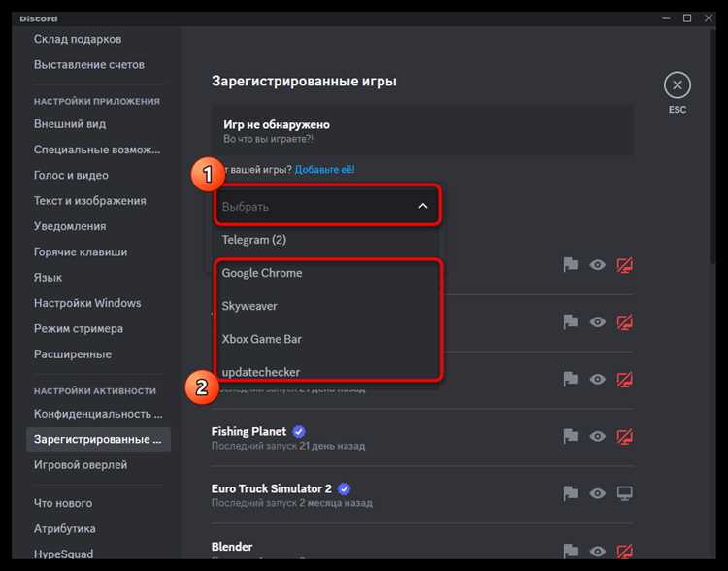Click flag icon level with Google Chrome option
The width and height of the screenshot is (728, 571).
[x=570, y=265]
